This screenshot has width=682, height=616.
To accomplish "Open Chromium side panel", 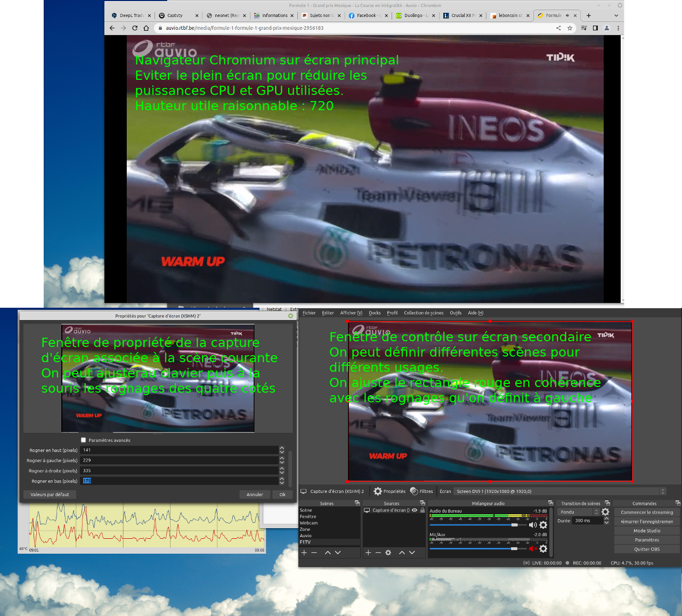I will click(595, 28).
